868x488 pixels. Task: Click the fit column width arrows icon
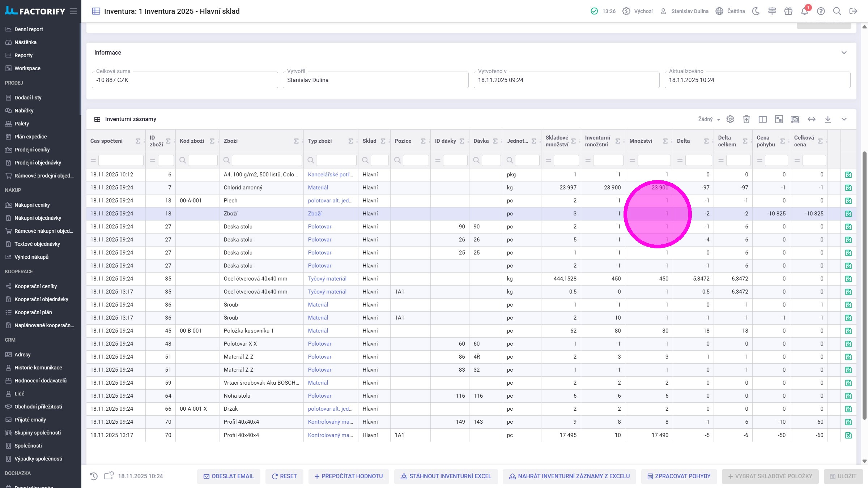(812, 119)
